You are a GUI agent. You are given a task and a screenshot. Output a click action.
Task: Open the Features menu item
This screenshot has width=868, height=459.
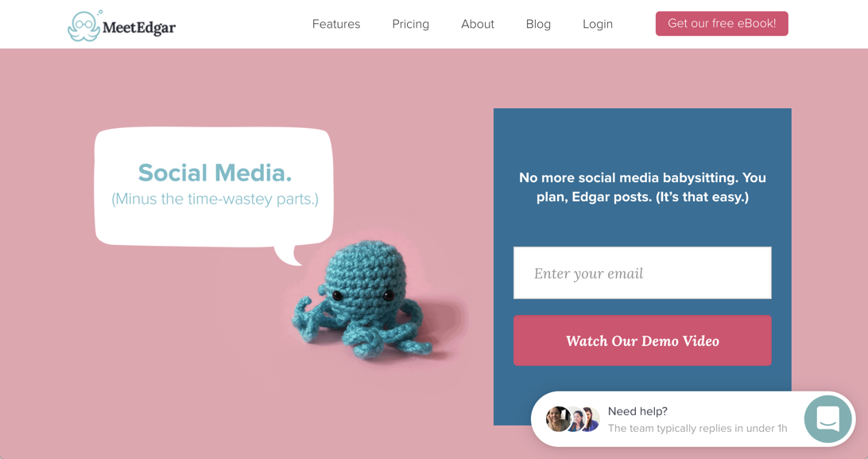point(336,24)
